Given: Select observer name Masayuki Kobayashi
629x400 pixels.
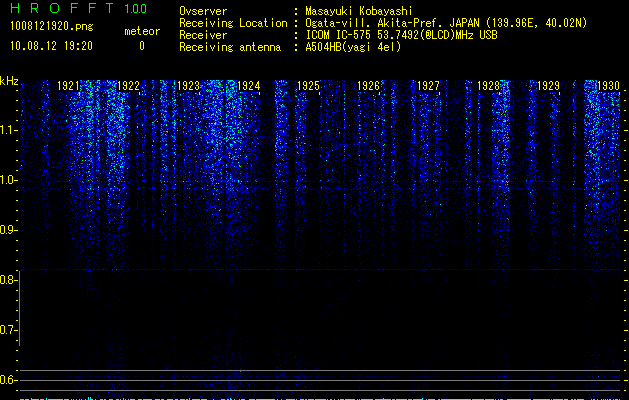Looking at the screenshot, I should 359,11.
